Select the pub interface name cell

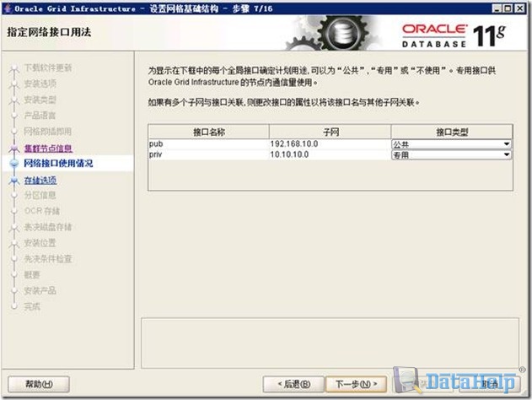(x=208, y=144)
